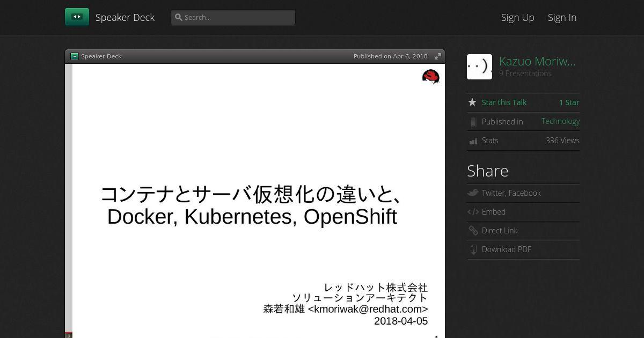This screenshot has width=644, height=338.
Task: Open the Kazuo Moriw… profile link
Action: (537, 61)
